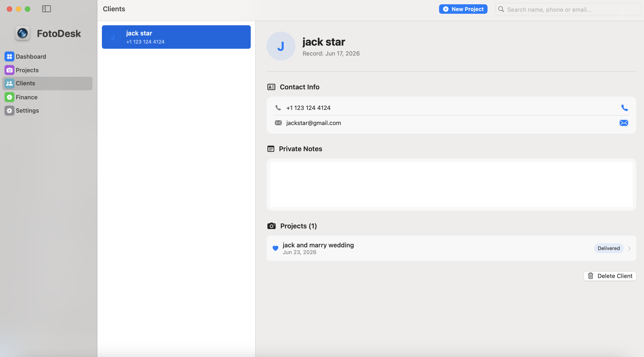
Task: Click the gray phone icon beside number
Action: (278, 108)
